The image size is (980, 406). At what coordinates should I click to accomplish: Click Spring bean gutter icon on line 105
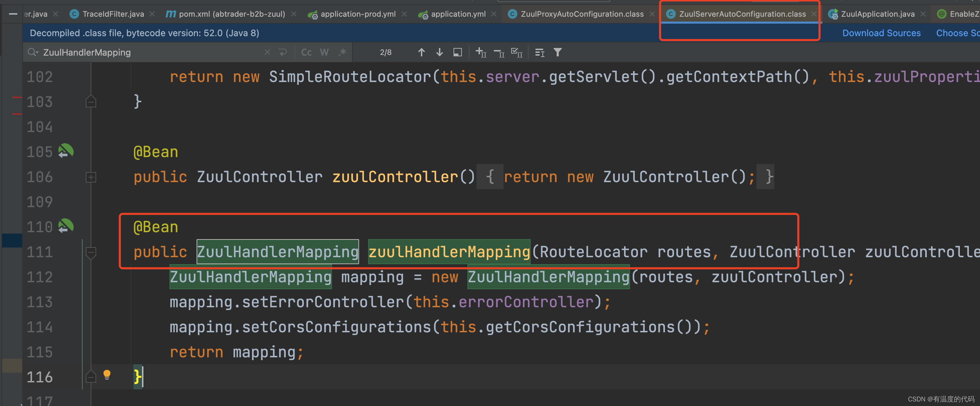tap(66, 151)
